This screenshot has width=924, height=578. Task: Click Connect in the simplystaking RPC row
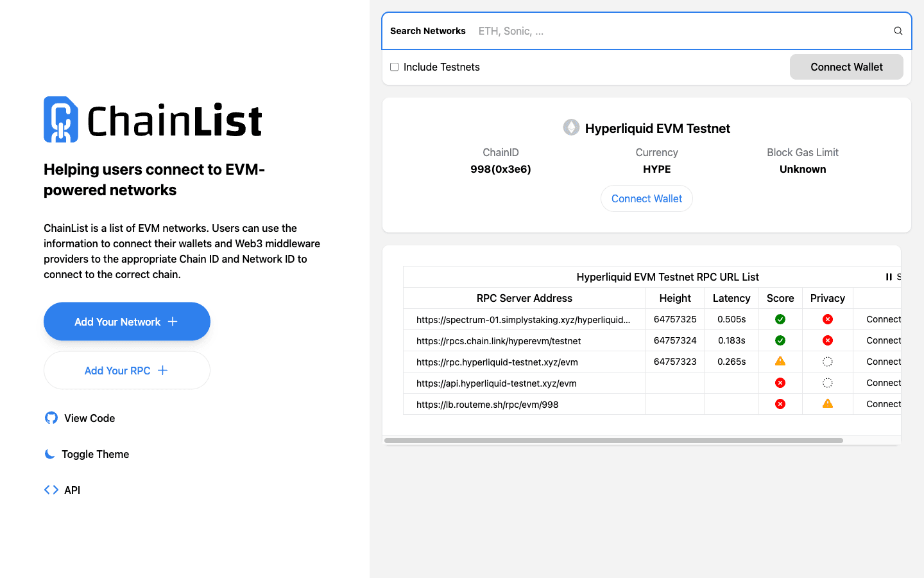pos(884,319)
